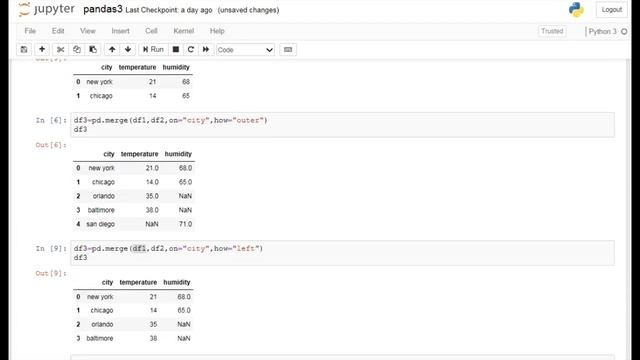The image size is (640, 360).
Task: Open the Help menu
Action: (217, 31)
